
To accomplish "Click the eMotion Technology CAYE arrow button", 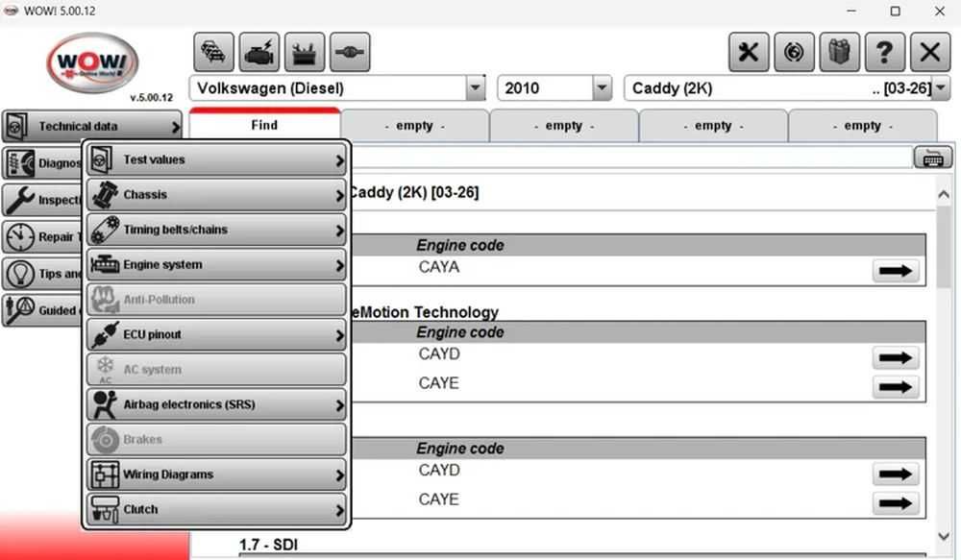I will pyautogui.click(x=896, y=387).
